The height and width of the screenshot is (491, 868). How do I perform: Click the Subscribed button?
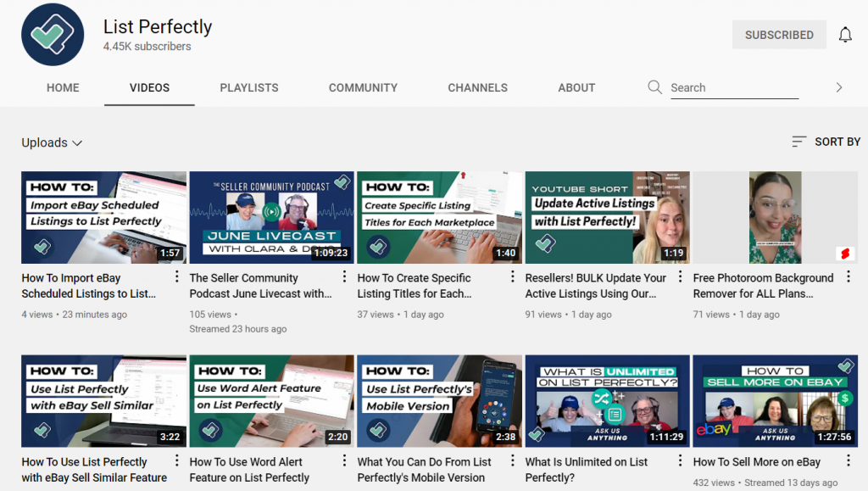click(779, 35)
